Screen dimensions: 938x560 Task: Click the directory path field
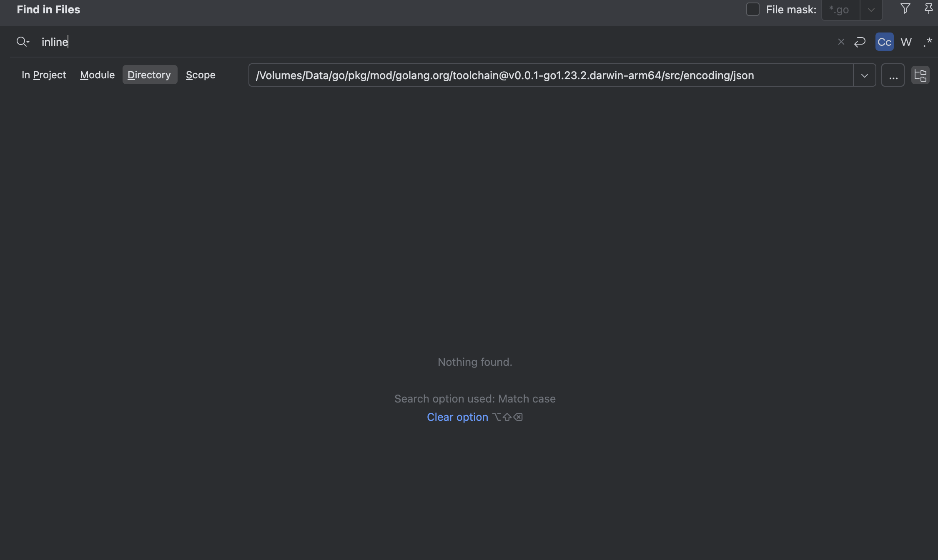point(551,75)
